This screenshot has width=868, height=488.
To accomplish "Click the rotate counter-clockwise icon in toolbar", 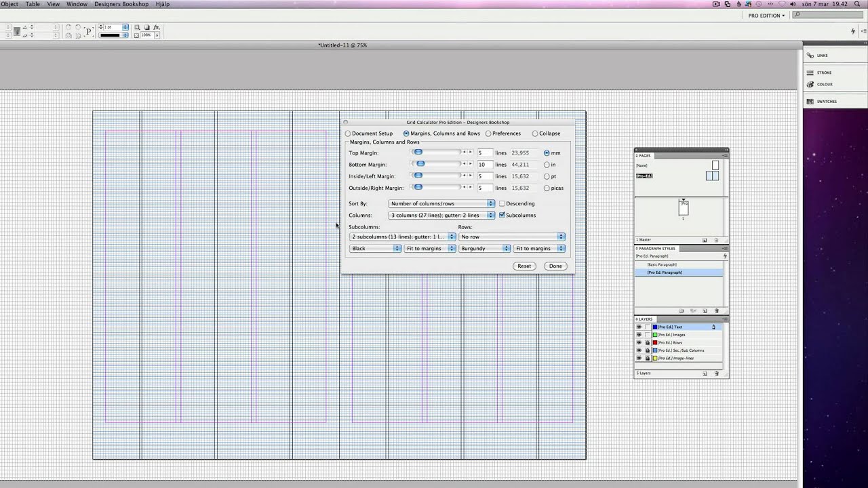I will pyautogui.click(x=78, y=28).
